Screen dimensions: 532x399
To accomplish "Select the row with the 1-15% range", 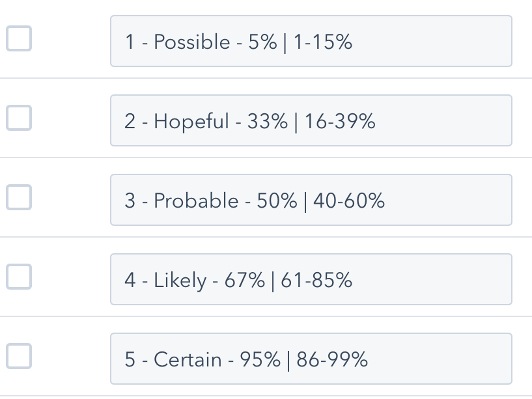I will [19, 38].
